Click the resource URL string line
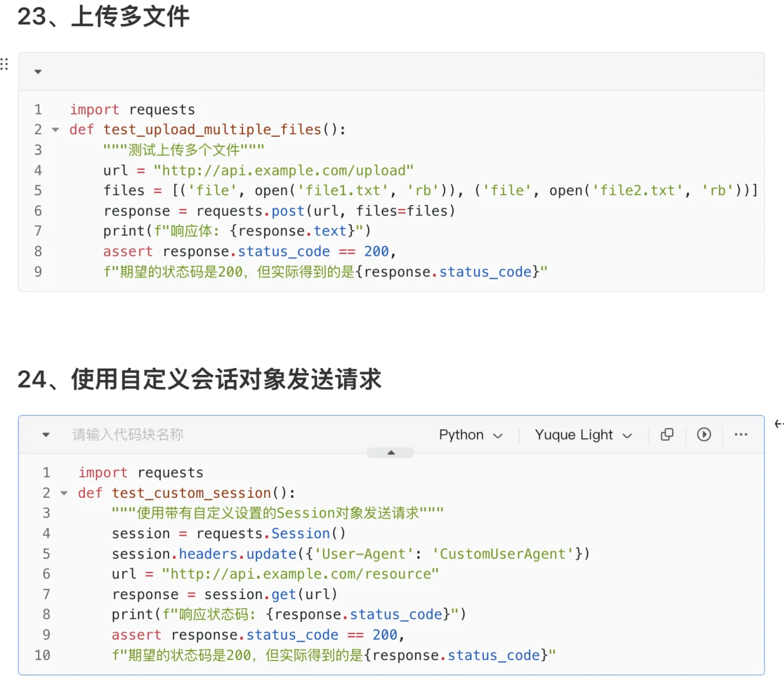This screenshot has height=684, width=784. click(x=300, y=574)
